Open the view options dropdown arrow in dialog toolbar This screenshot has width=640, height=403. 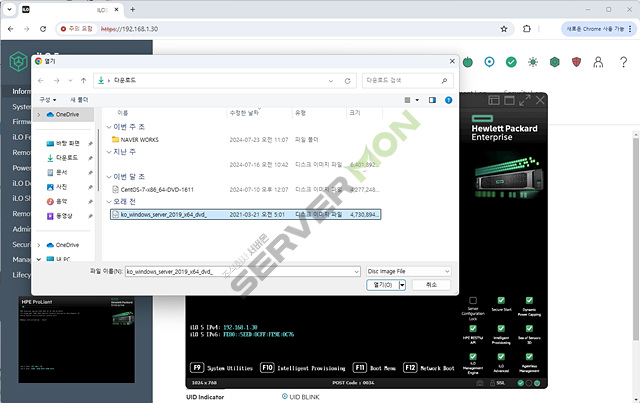(x=417, y=100)
